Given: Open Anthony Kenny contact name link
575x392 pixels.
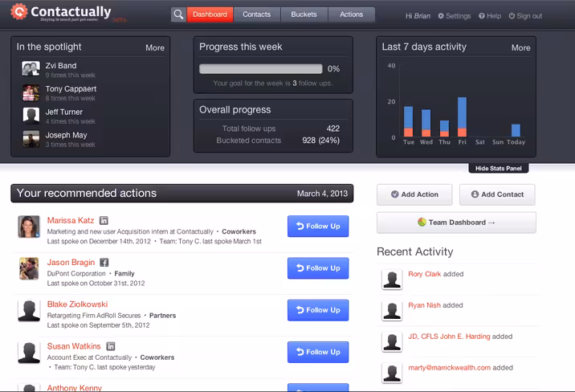Looking at the screenshot, I should tap(75, 388).
